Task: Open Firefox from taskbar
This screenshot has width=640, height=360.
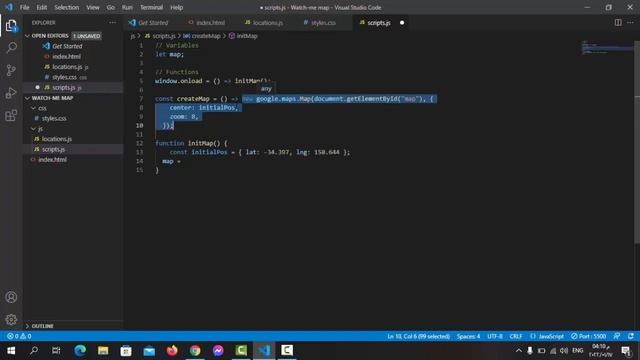Action: [172, 351]
